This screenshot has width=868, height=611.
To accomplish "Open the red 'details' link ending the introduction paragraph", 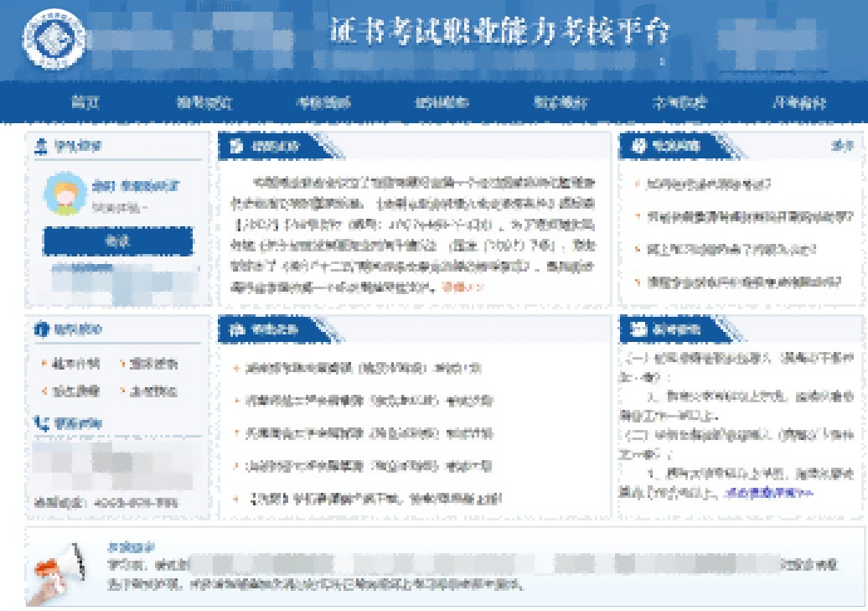I will 462,287.
